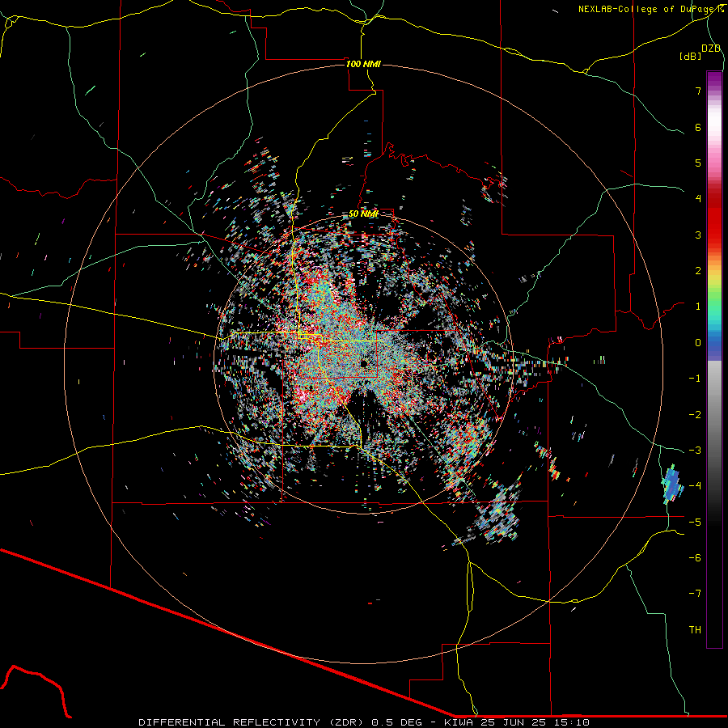Click the colorbar value 3 label

point(698,235)
